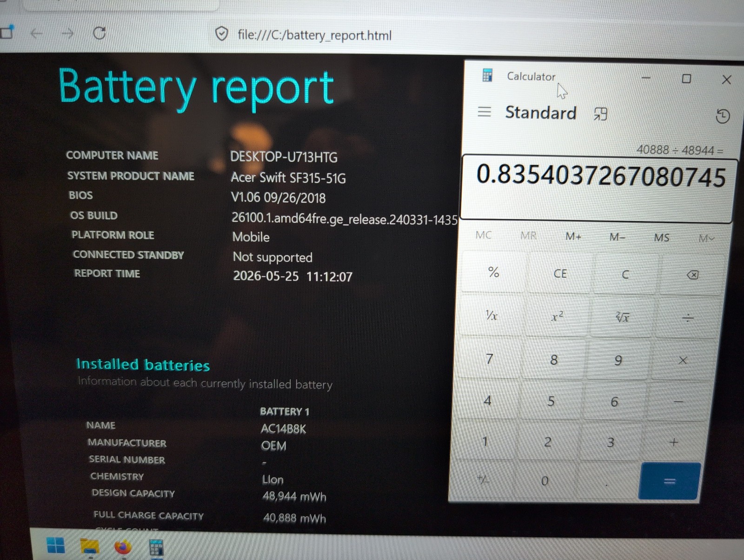Click the decimal point key
The image size is (744, 560).
point(607,484)
